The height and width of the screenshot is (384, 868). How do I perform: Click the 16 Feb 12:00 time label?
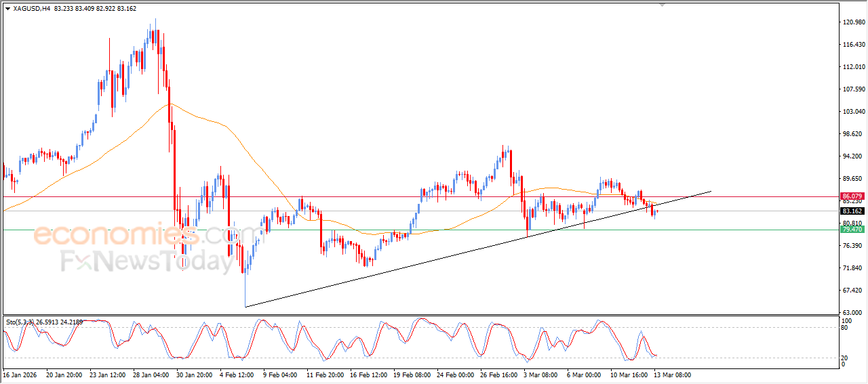[x=369, y=374]
